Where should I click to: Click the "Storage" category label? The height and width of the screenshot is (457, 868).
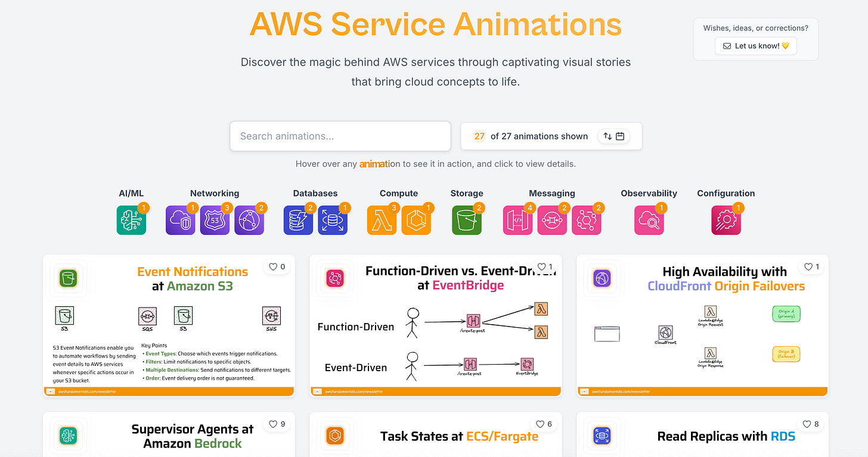click(x=467, y=193)
